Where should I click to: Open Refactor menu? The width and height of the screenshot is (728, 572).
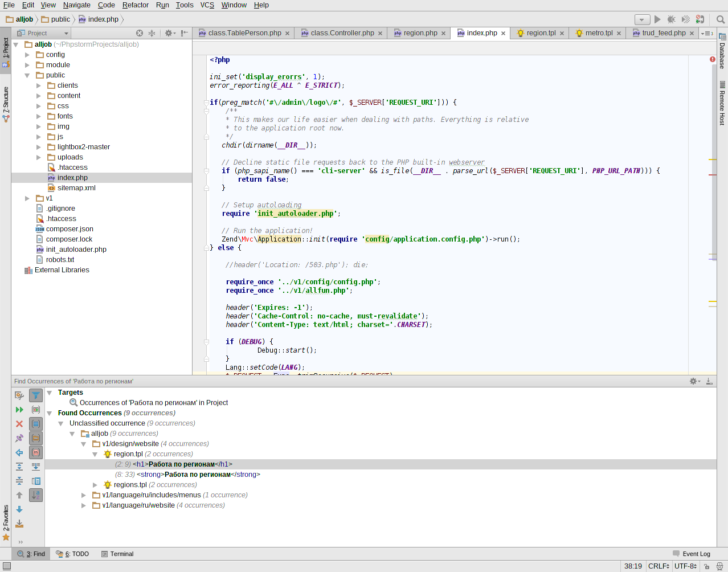136,5
